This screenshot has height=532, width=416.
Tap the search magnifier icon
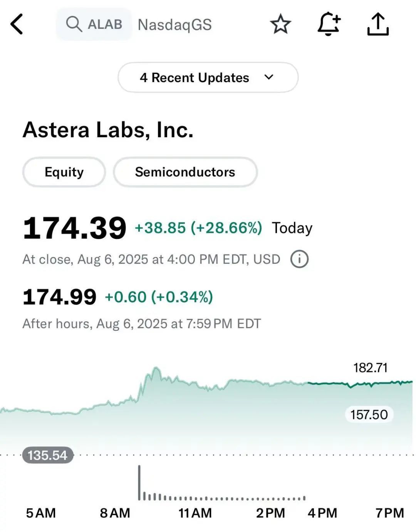pyautogui.click(x=74, y=24)
